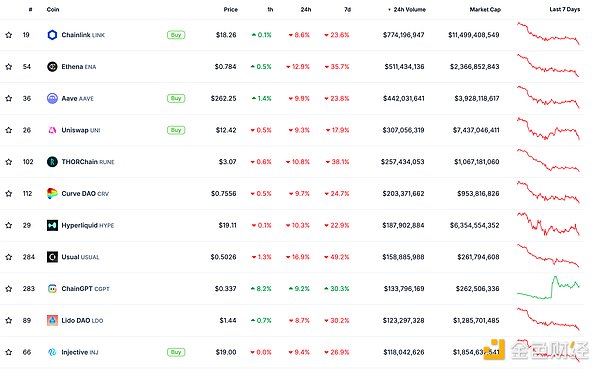Open ChainGPT green 7-day sparkline chart
Image resolution: width=600 pixels, height=371 pixels.
[548, 288]
